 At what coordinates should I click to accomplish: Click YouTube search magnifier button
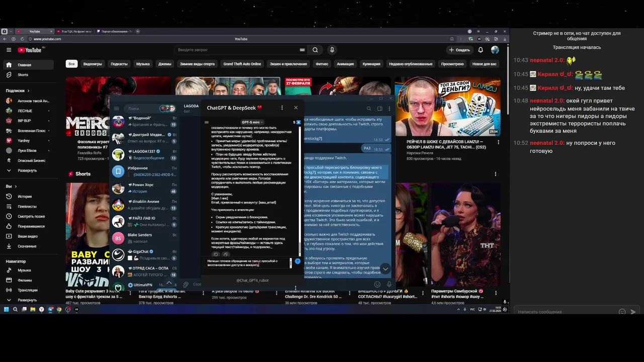(x=315, y=50)
